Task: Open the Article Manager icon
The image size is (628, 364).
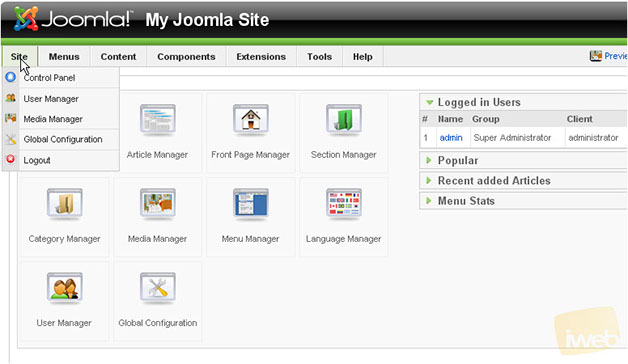Action: click(x=157, y=119)
